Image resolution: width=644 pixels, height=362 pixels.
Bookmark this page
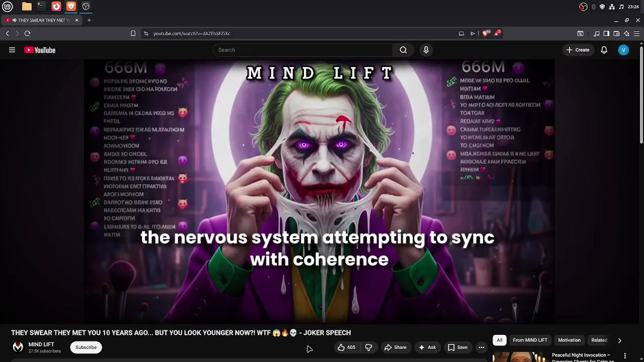pos(133,33)
